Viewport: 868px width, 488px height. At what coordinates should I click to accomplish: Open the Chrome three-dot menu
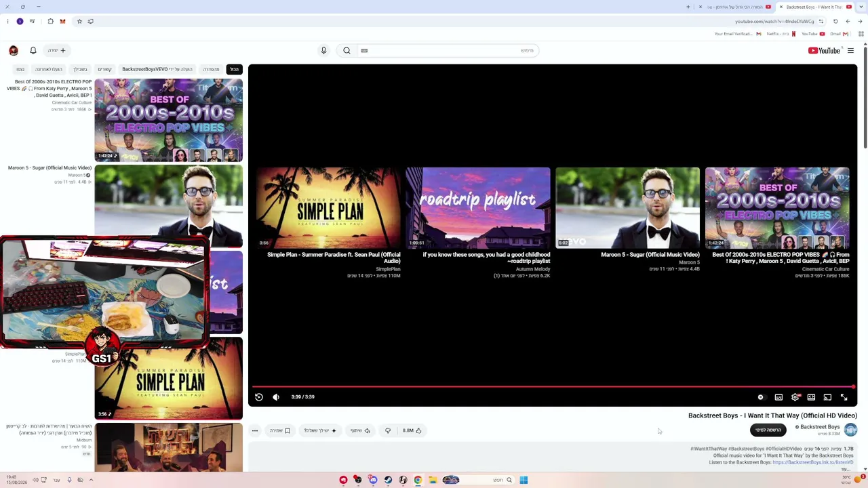click(x=7, y=21)
